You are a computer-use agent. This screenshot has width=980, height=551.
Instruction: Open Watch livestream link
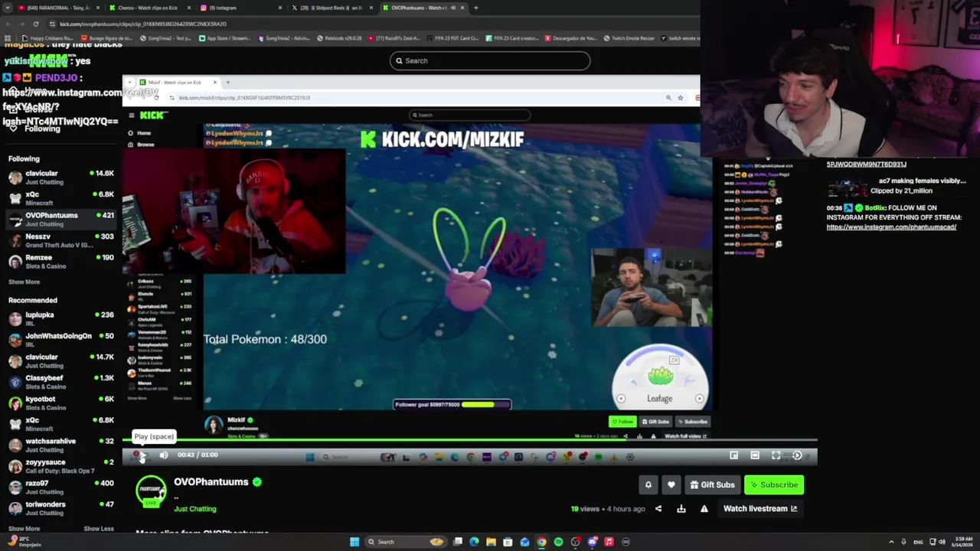pyautogui.click(x=760, y=509)
